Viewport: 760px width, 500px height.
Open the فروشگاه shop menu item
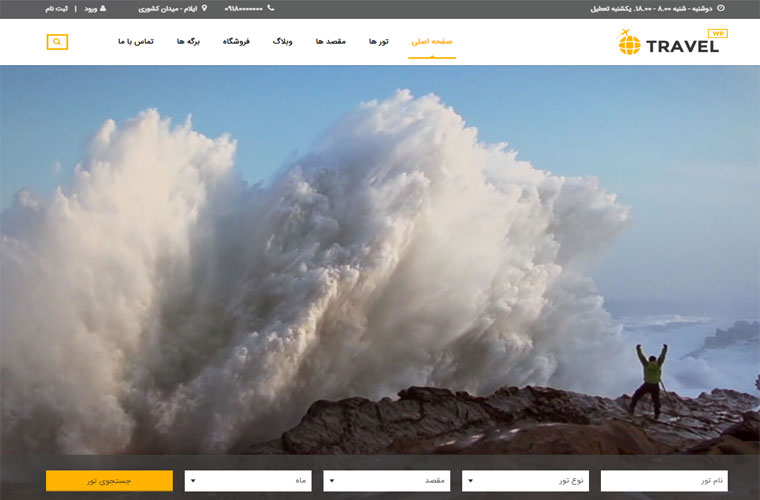(236, 42)
